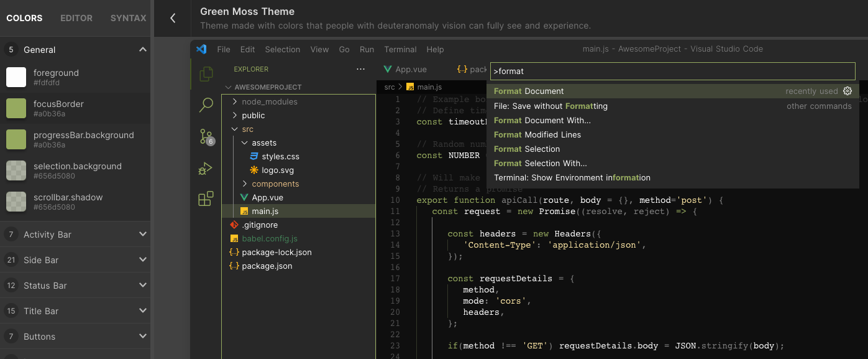Click the logo.svg file icon
This screenshot has height=359, width=868.
pyautogui.click(x=254, y=170)
